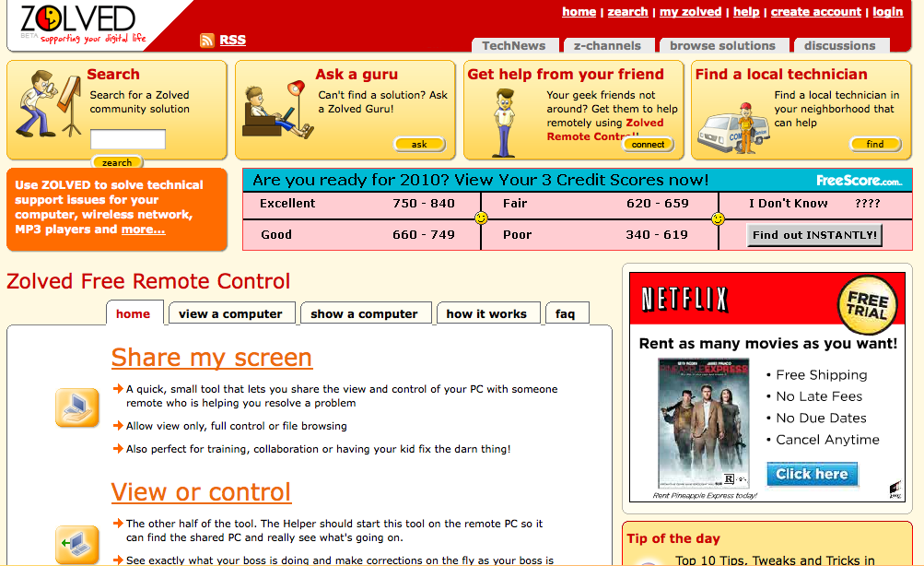The height and width of the screenshot is (566, 924).
Task: Click the Top 10 Tips tip link
Action: pos(775,560)
